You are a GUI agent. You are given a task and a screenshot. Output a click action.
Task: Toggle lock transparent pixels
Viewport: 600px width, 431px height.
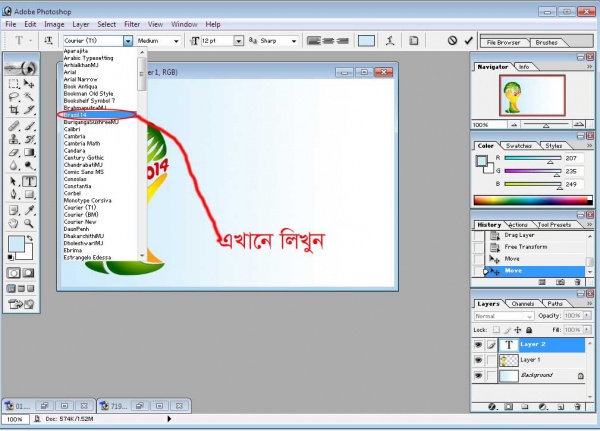click(x=496, y=330)
